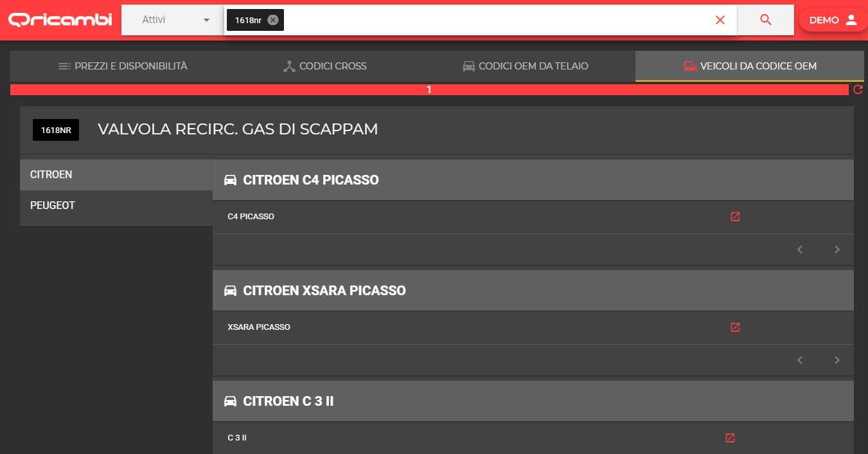Click the search magnifier button

(x=766, y=20)
